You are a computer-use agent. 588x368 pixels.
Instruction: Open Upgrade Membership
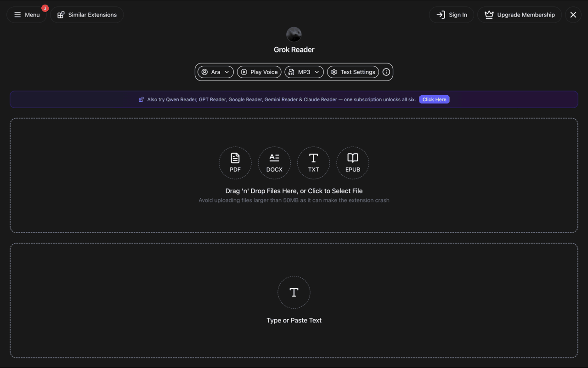coord(520,15)
